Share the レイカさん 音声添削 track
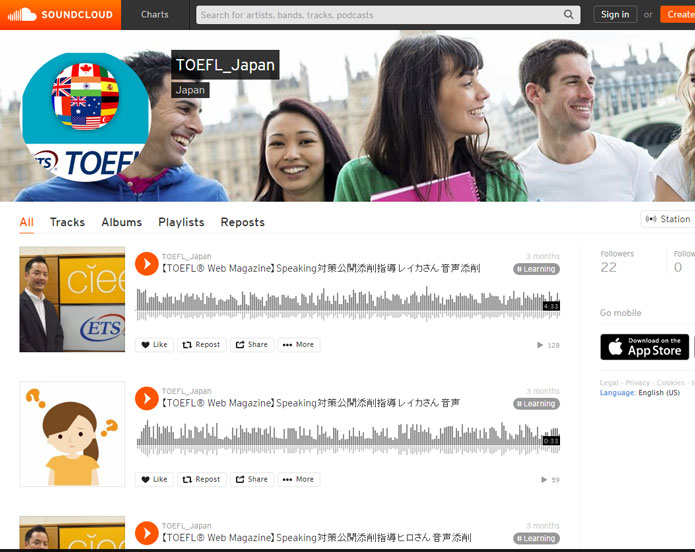 252,345
